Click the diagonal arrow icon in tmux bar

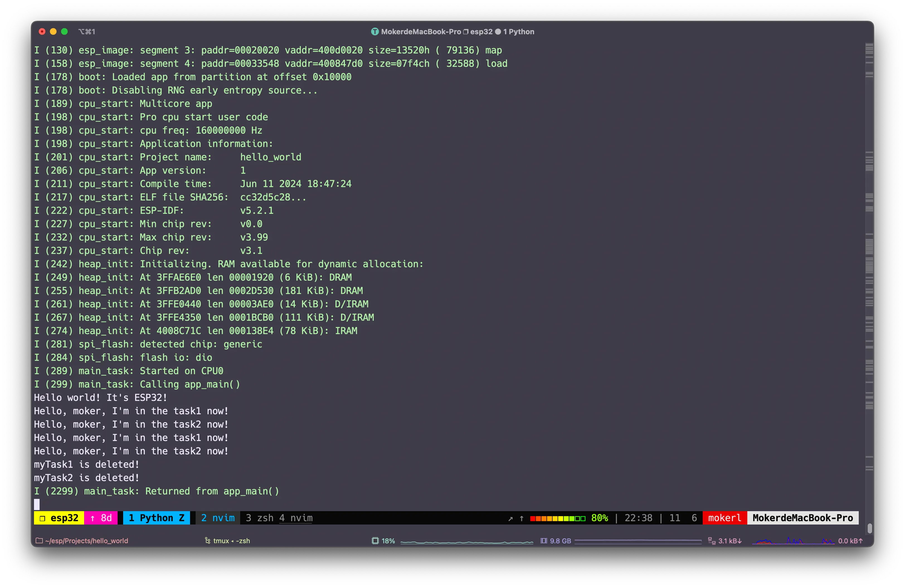tap(511, 518)
